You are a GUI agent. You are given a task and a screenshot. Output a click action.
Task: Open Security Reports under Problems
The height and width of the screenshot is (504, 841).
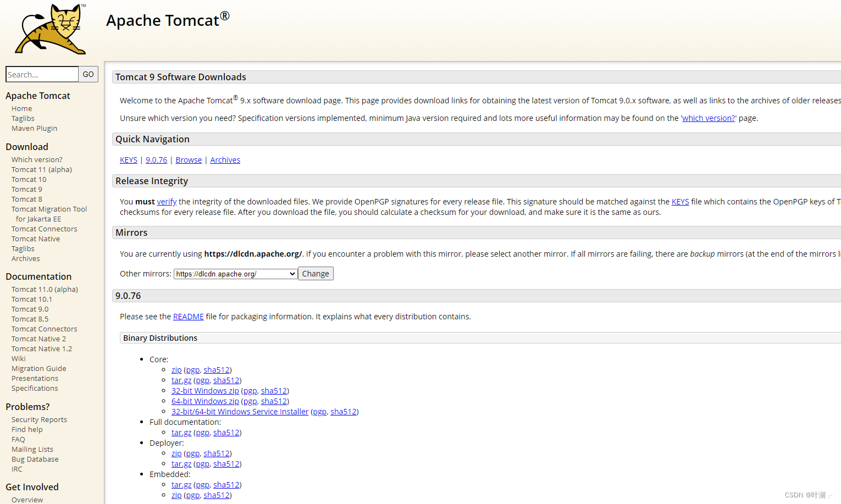pos(39,419)
